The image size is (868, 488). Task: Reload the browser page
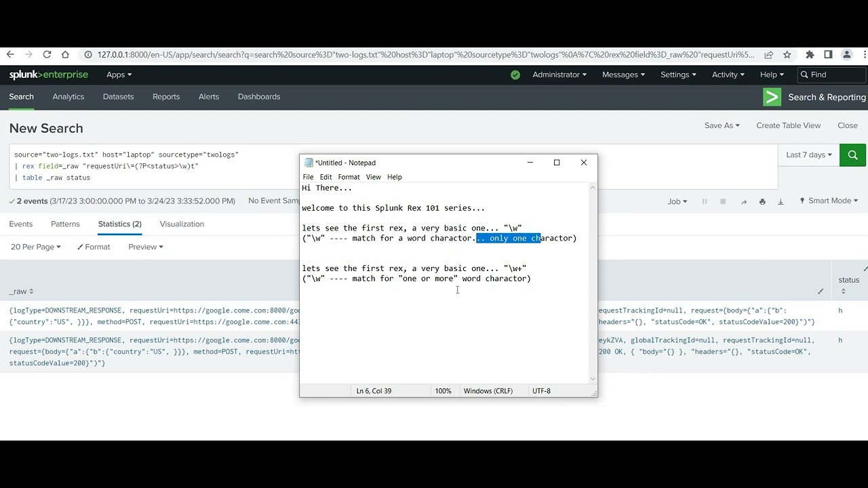[47, 55]
